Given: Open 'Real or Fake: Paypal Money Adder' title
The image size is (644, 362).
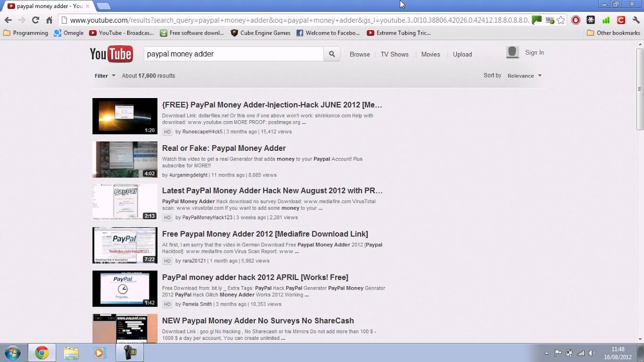Looking at the screenshot, I should pyautogui.click(x=224, y=148).
